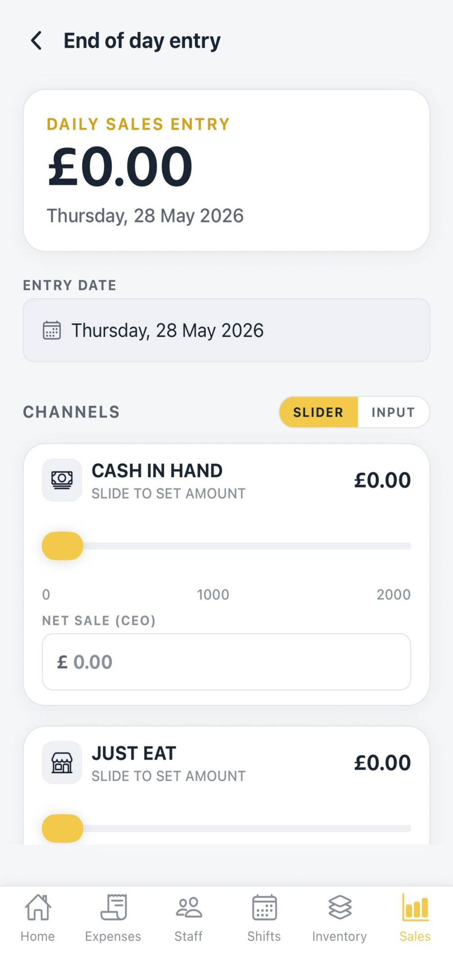This screenshot has width=453, height=980.
Task: Tap the Cash in Hand £0.00 amount
Action: click(382, 480)
